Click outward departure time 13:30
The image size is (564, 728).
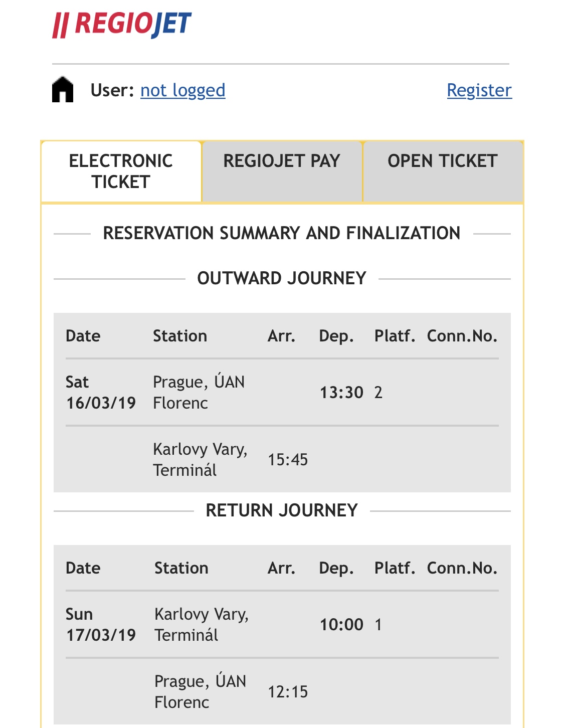(341, 393)
